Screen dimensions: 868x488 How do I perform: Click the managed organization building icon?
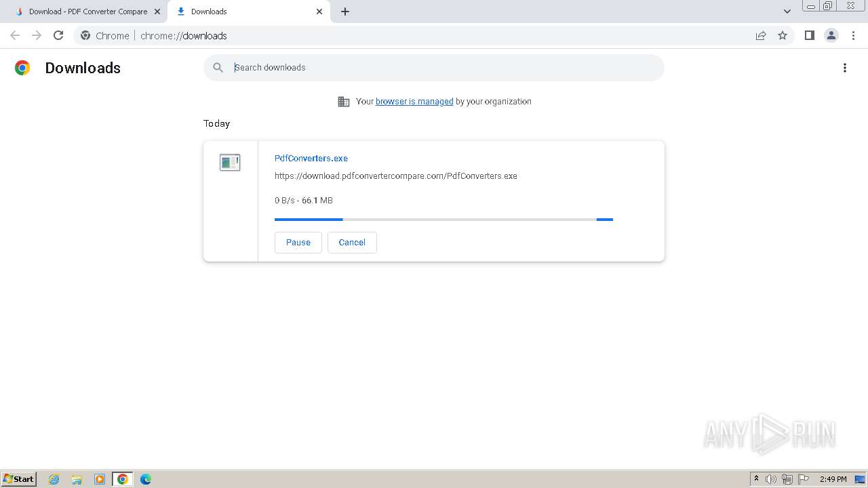[344, 102]
